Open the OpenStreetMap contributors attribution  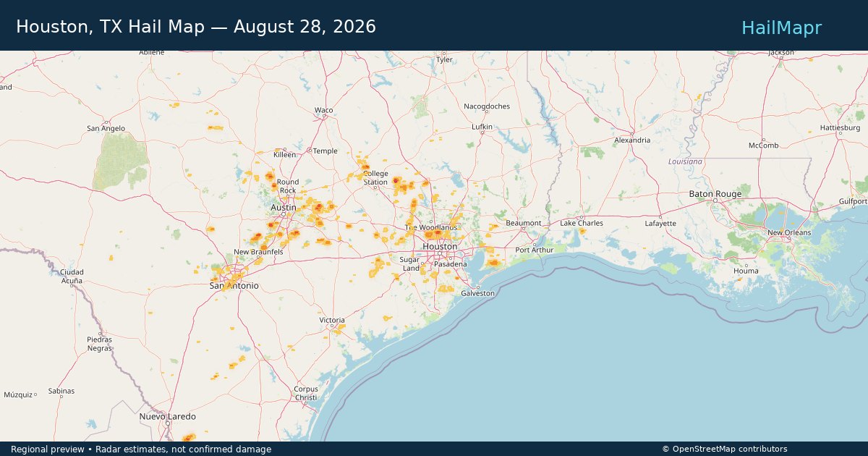[x=724, y=449]
